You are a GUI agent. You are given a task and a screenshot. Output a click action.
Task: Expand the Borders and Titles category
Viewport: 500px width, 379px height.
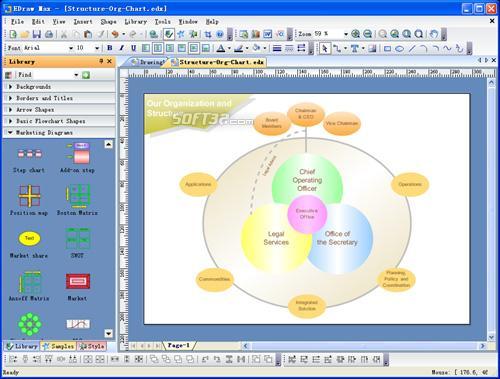point(59,98)
